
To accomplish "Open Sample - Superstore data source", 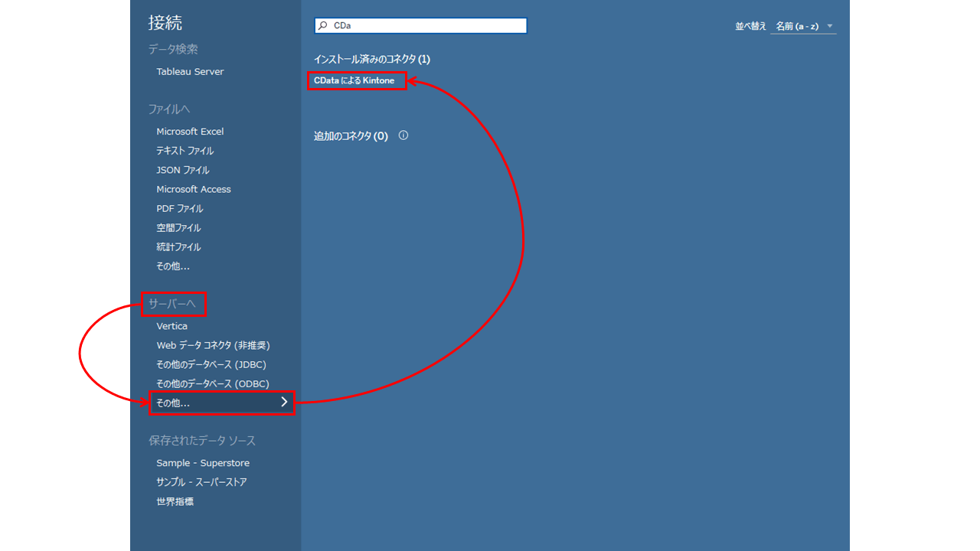I will (203, 463).
